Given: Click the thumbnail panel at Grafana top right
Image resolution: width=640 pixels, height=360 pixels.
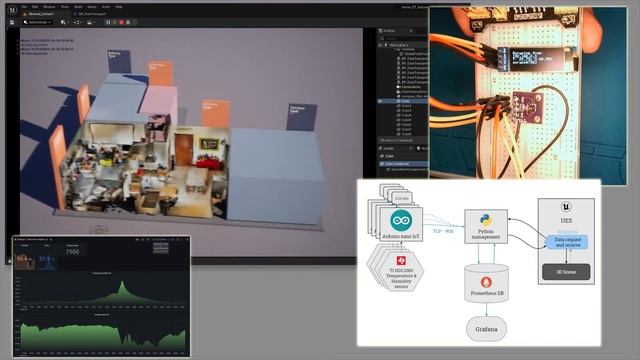Looking at the screenshot, I should 160,247.
